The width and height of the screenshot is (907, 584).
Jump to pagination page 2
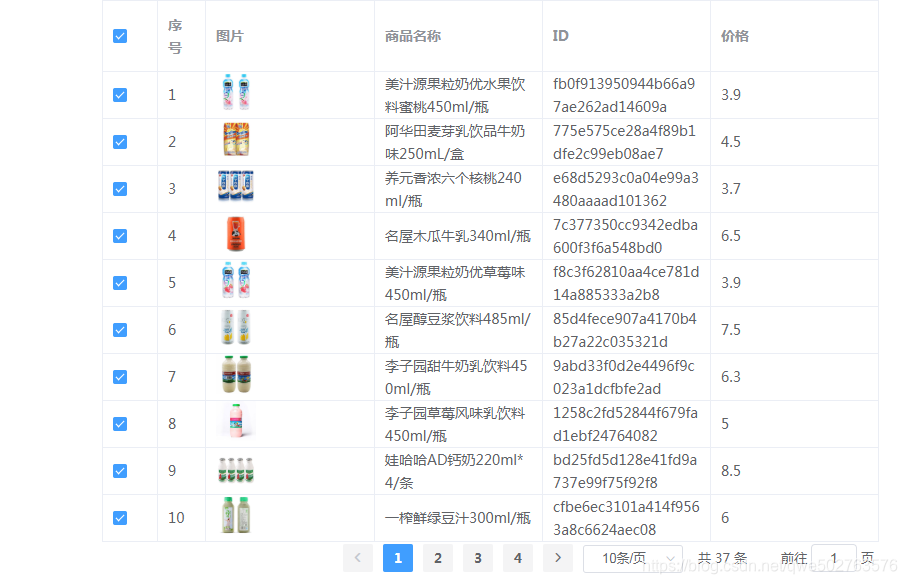(438, 558)
